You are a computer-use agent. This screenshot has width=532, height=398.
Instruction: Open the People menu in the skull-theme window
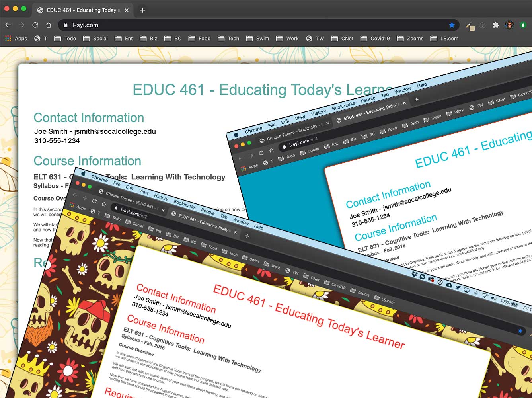pyautogui.click(x=208, y=211)
